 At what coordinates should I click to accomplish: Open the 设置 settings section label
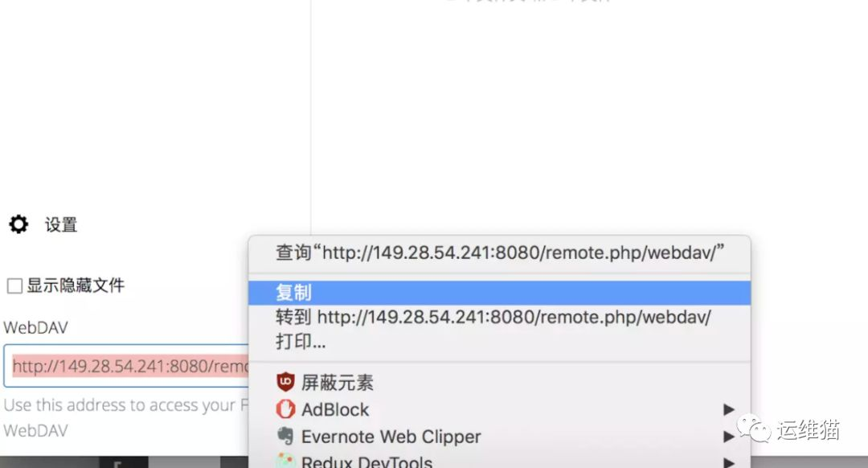click(x=61, y=225)
